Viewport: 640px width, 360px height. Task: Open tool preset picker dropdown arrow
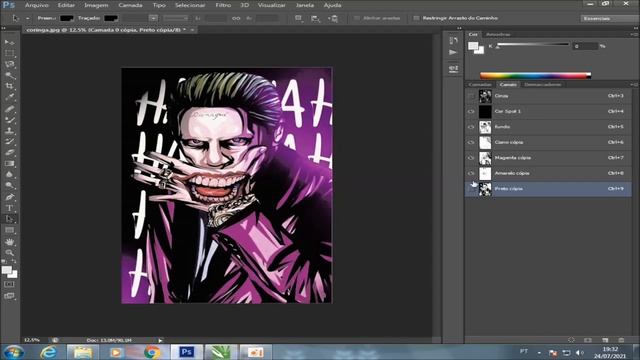(x=27, y=18)
